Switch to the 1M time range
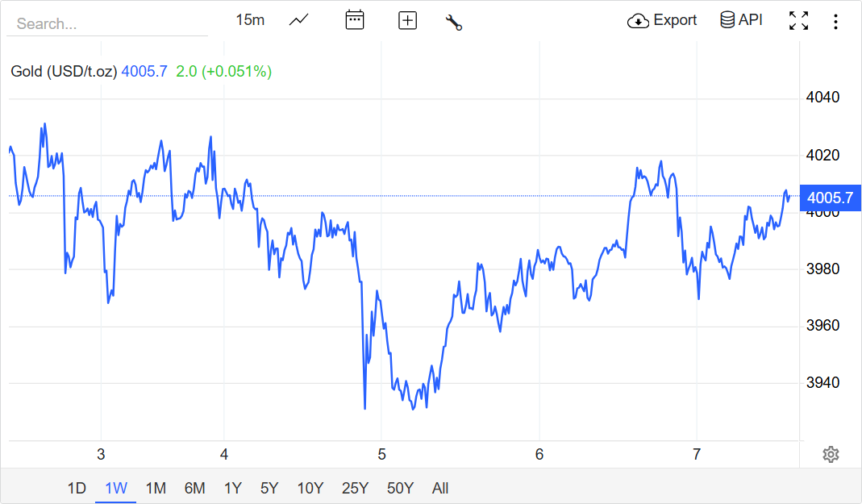Screen dimensions: 862x504 pos(156,488)
